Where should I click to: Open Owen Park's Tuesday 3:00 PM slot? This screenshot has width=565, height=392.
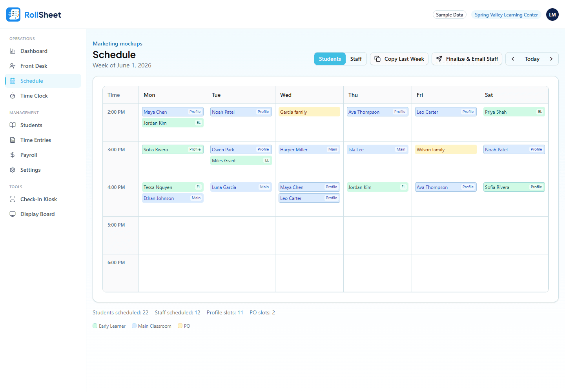point(241,149)
